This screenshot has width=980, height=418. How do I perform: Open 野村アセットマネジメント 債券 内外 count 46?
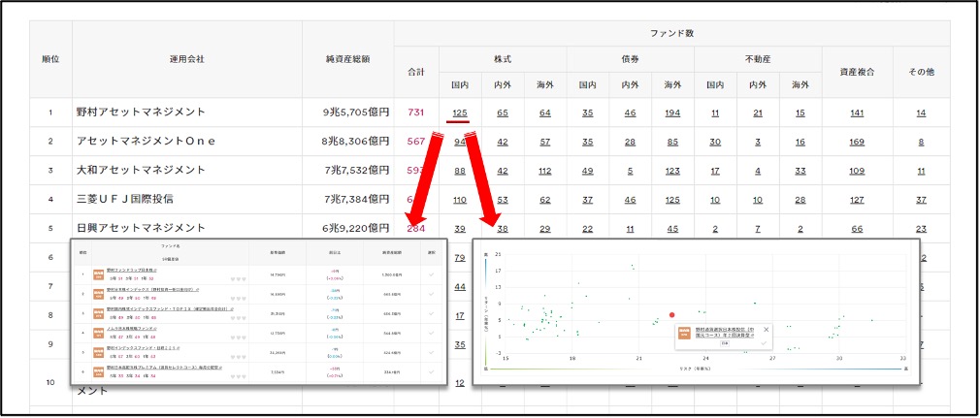pyautogui.click(x=630, y=113)
